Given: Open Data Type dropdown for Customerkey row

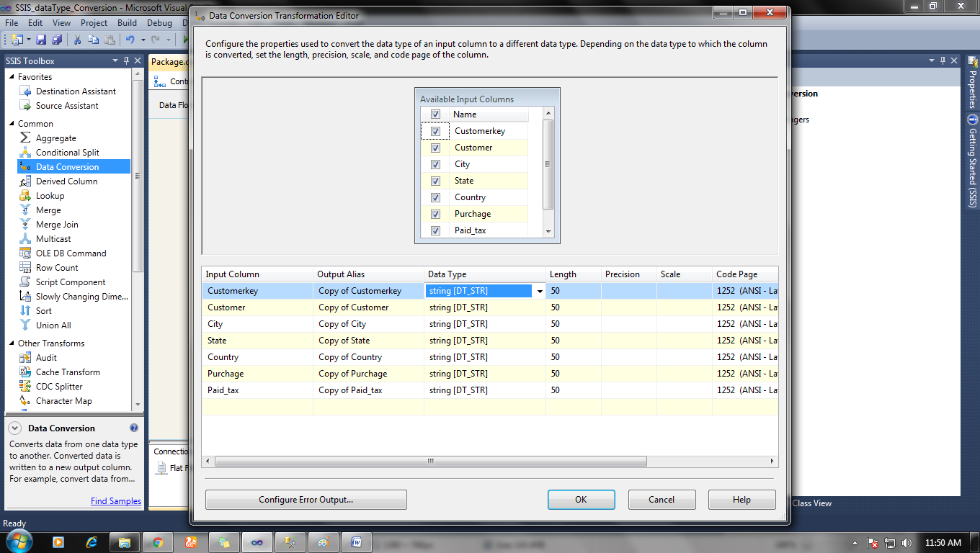Looking at the screenshot, I should [539, 291].
